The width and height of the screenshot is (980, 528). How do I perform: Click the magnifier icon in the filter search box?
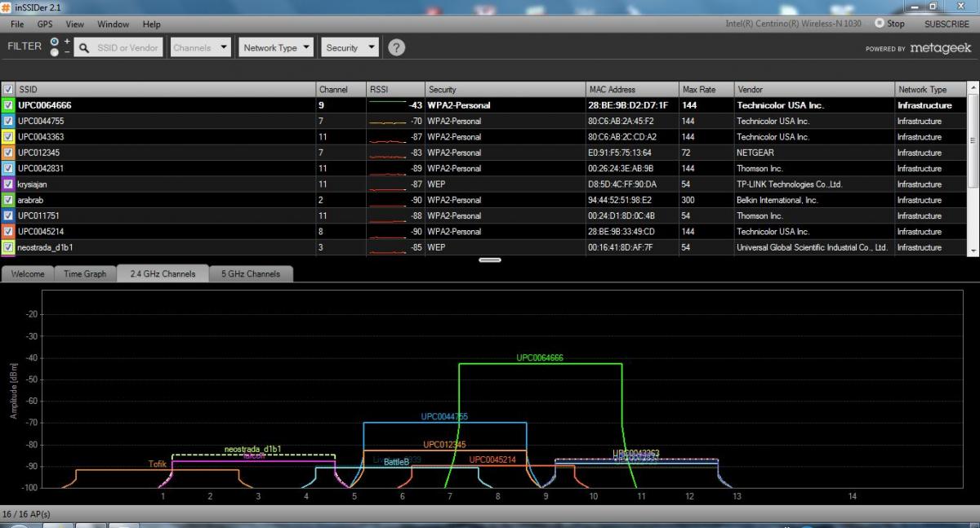pyautogui.click(x=83, y=48)
